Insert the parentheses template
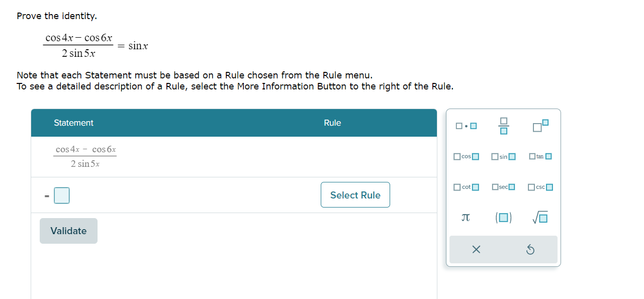Screen dimensions: 644x299 click(503, 218)
